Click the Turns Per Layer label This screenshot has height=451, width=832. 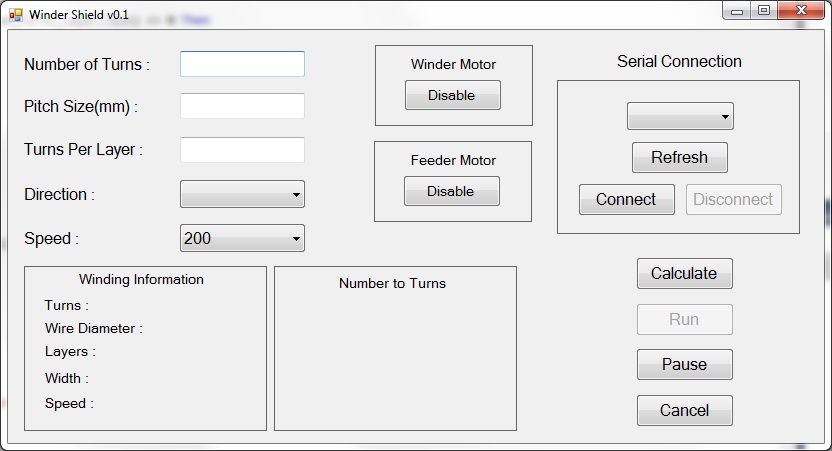[x=83, y=150]
